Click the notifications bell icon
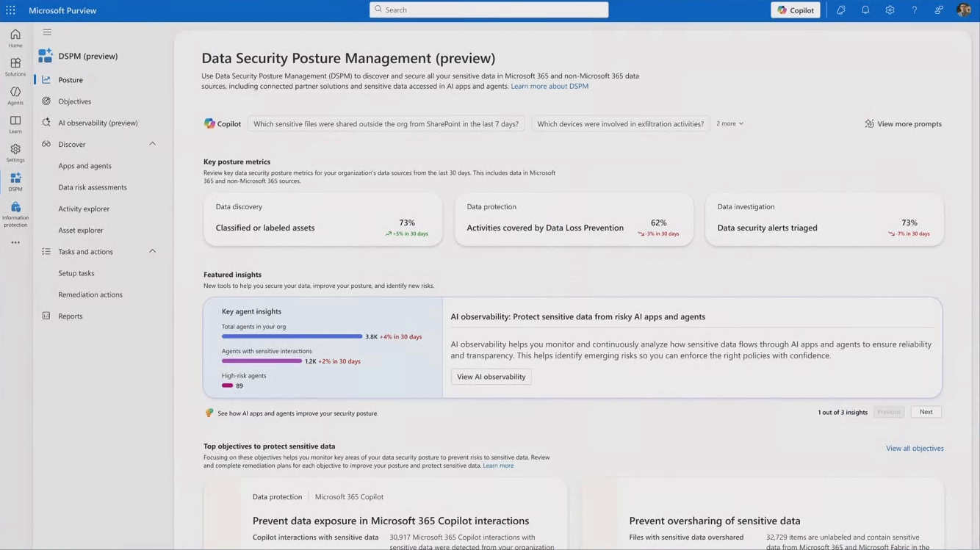The height and width of the screenshot is (550, 980). [865, 10]
